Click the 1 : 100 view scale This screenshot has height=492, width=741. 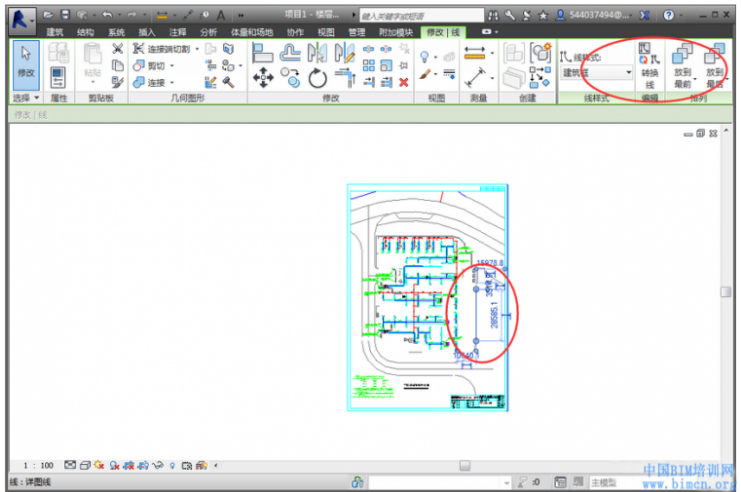click(38, 466)
